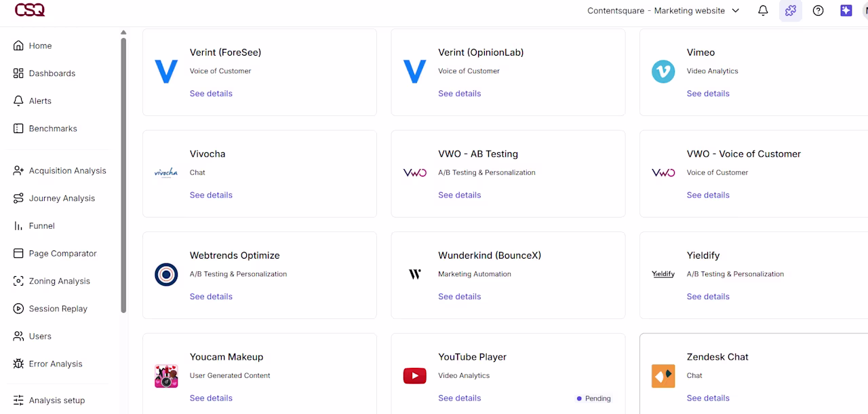Screen dimensions: 868x414
Task: See details for VWO - Voice of Customer
Action: tap(708, 195)
